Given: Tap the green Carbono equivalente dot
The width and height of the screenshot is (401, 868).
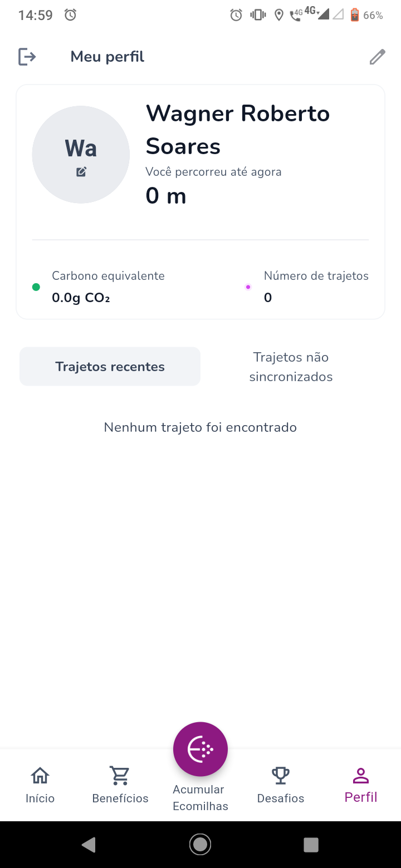Looking at the screenshot, I should [36, 287].
